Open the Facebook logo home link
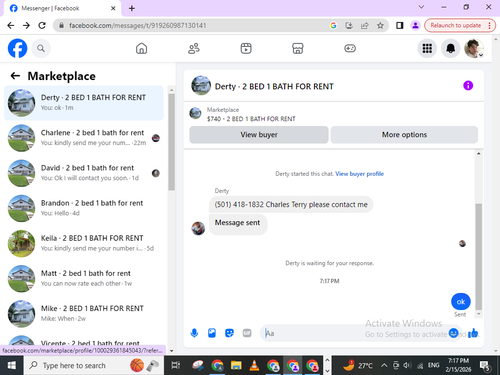Image resolution: width=500 pixels, height=375 pixels. pos(17,48)
